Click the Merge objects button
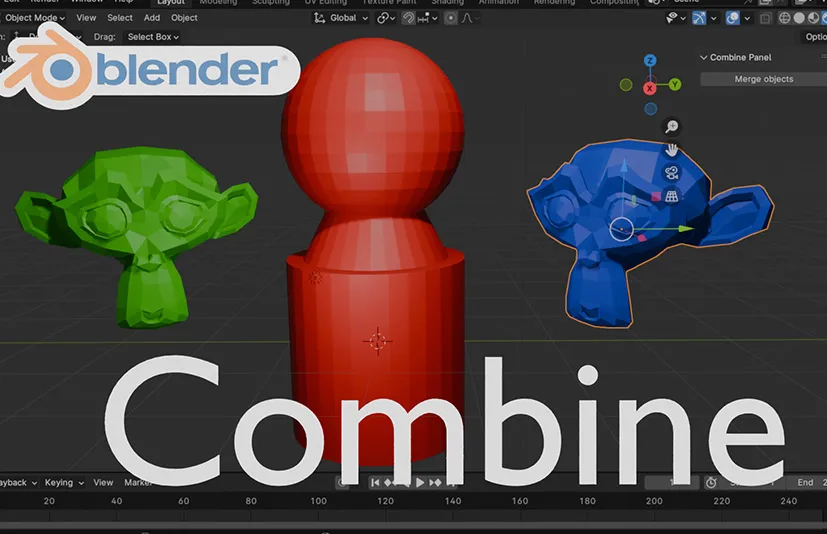This screenshot has height=534, width=827. pyautogui.click(x=763, y=79)
